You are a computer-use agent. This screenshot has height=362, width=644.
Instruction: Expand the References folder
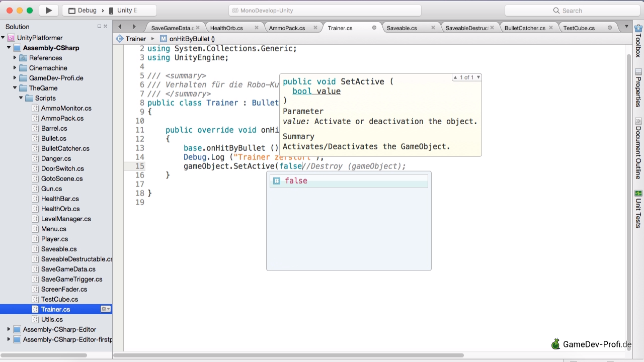(15, 58)
